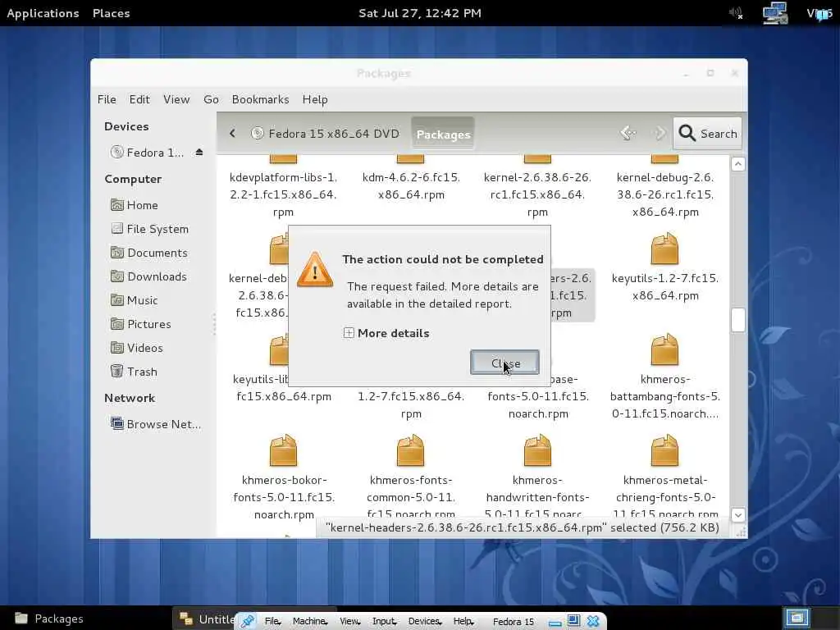The width and height of the screenshot is (840, 630).
Task: Eject the Fedora DVD in the sidebar
Action: (x=199, y=152)
